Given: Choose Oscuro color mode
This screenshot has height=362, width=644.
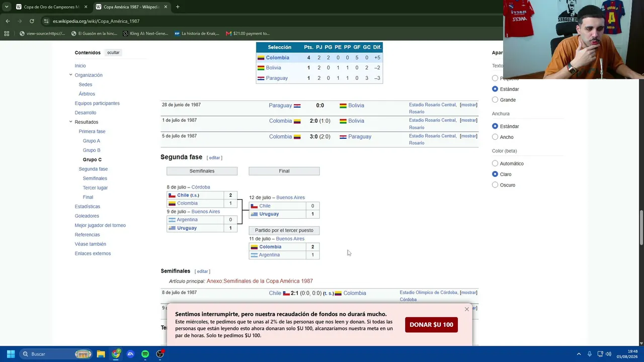Looking at the screenshot, I should click(x=495, y=185).
